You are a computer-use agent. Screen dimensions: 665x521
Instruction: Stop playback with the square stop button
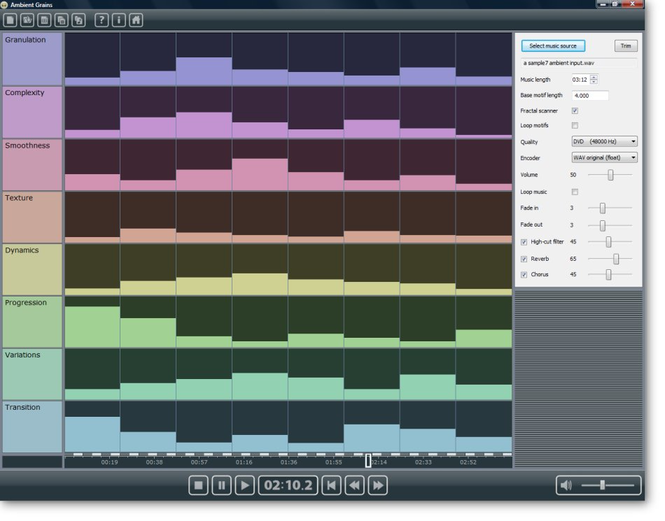click(x=198, y=485)
